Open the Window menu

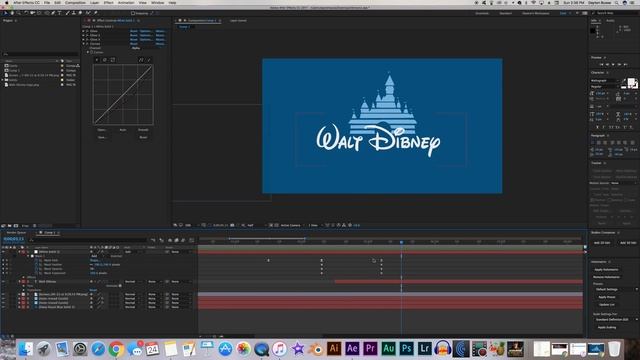158,2
